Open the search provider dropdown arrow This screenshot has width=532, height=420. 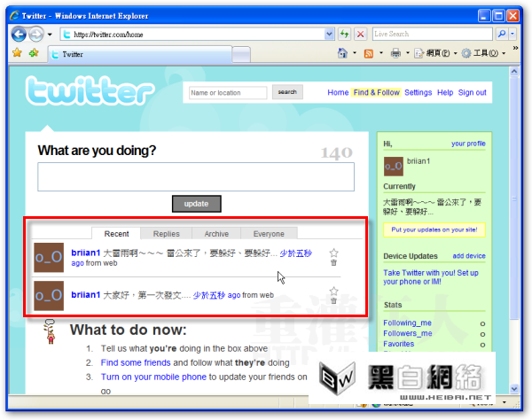(512, 34)
